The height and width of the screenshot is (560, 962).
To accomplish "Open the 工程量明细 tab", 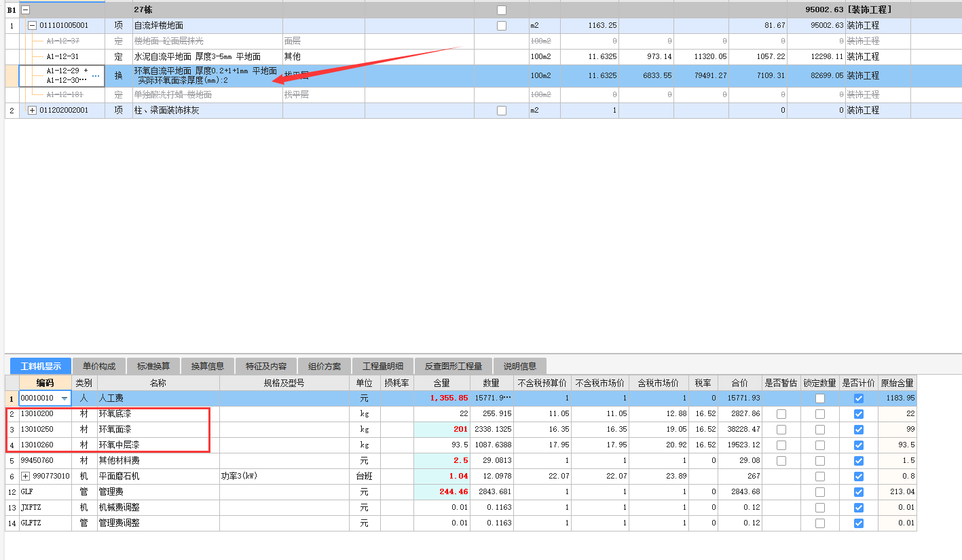I will (x=383, y=367).
